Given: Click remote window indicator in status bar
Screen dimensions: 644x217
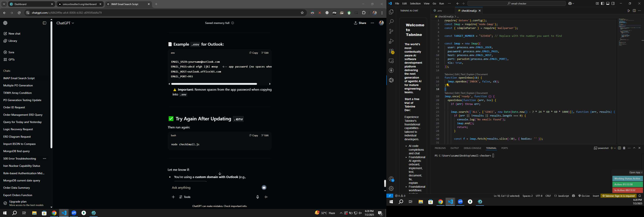Looking at the screenshot, I should 389,196.
